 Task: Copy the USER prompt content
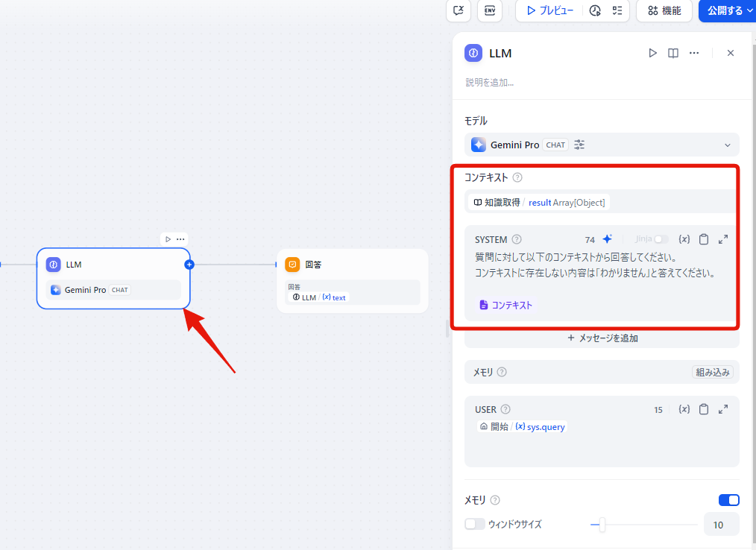(704, 409)
